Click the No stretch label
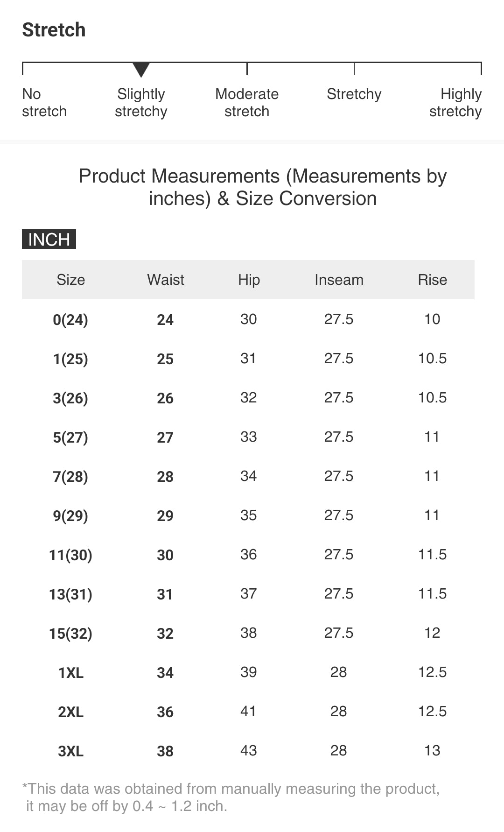The image size is (504, 832). 44,103
